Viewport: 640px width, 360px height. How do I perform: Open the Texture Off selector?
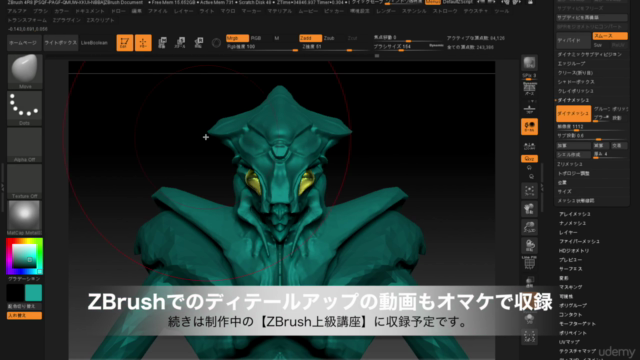(24, 182)
